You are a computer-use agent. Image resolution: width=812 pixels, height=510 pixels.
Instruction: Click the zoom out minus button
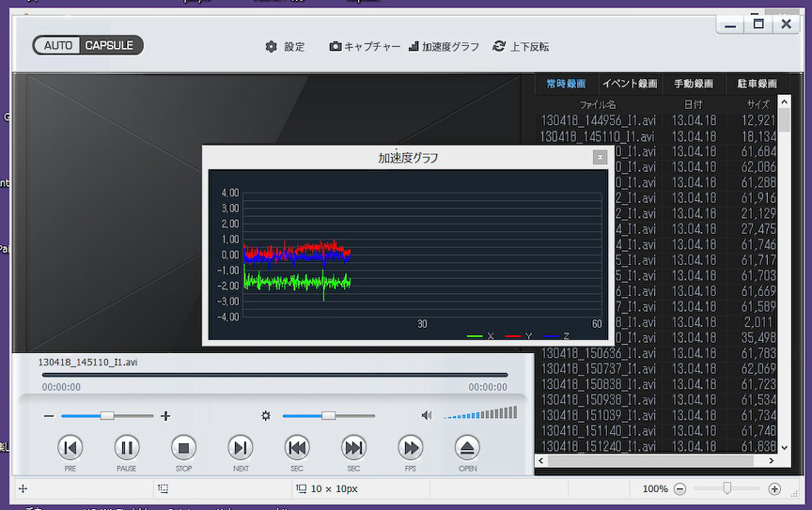tap(679, 488)
